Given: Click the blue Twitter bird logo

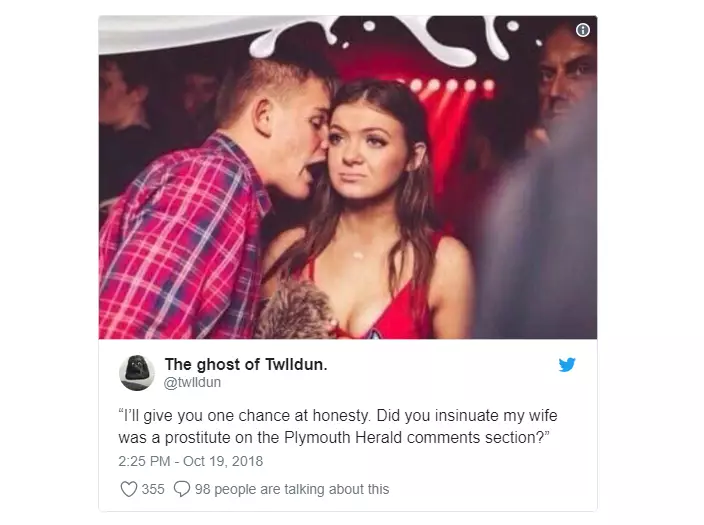Looking at the screenshot, I should point(567,364).
